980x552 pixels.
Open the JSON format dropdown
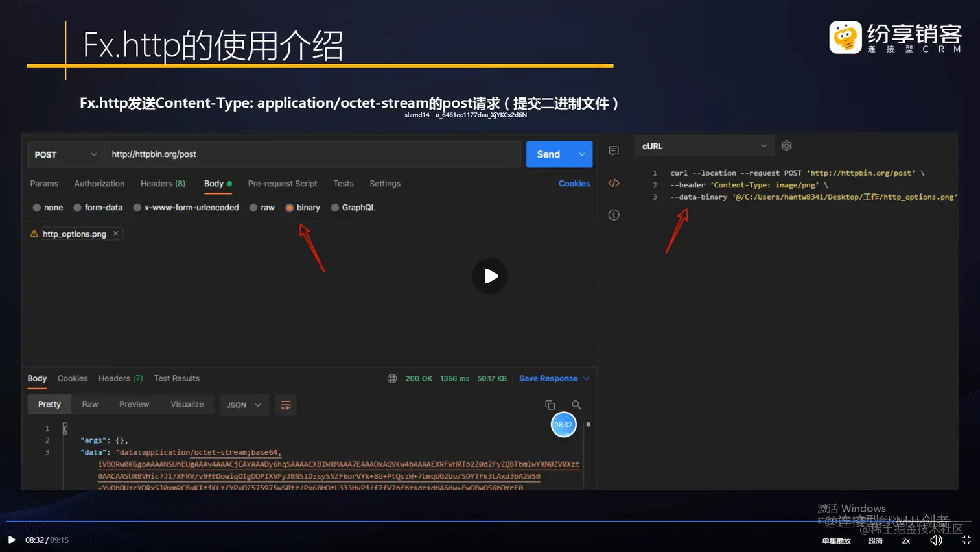(x=244, y=405)
